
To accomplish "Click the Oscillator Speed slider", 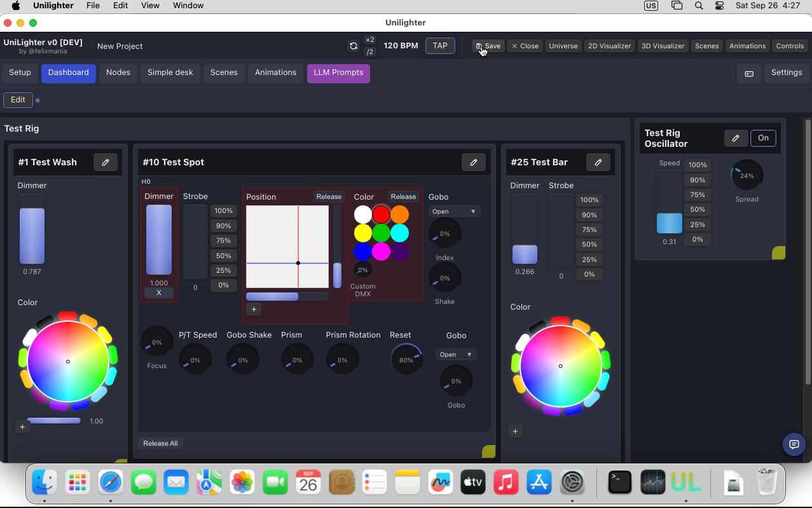I will [x=670, y=202].
